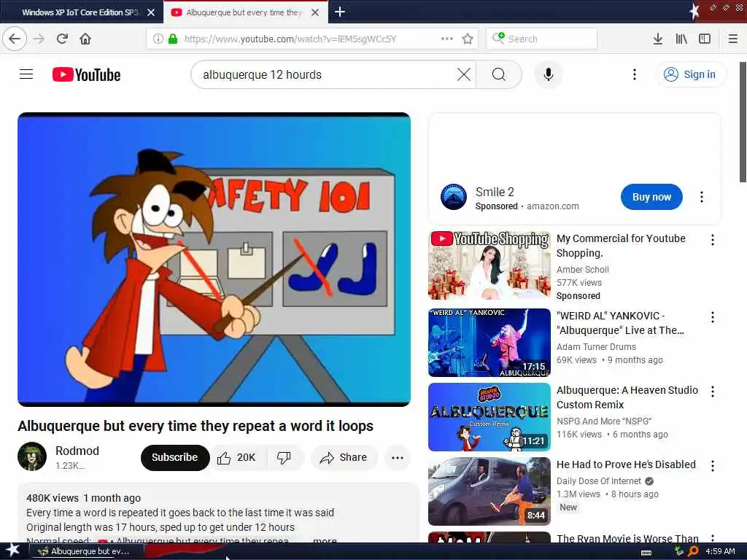Open the Library icon in toolbar
The image size is (747, 560).
tap(681, 39)
